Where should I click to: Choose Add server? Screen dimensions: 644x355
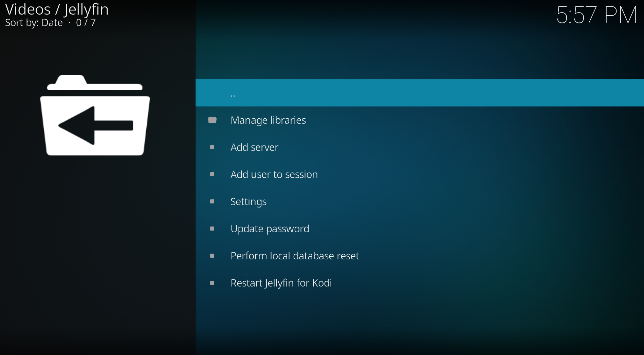(x=254, y=147)
